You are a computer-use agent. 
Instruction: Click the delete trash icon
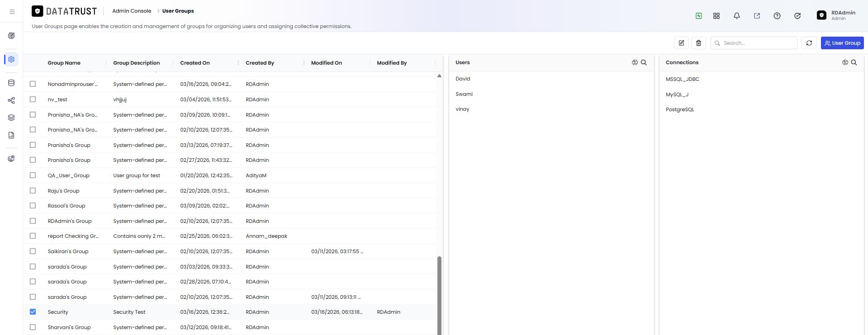coord(698,43)
